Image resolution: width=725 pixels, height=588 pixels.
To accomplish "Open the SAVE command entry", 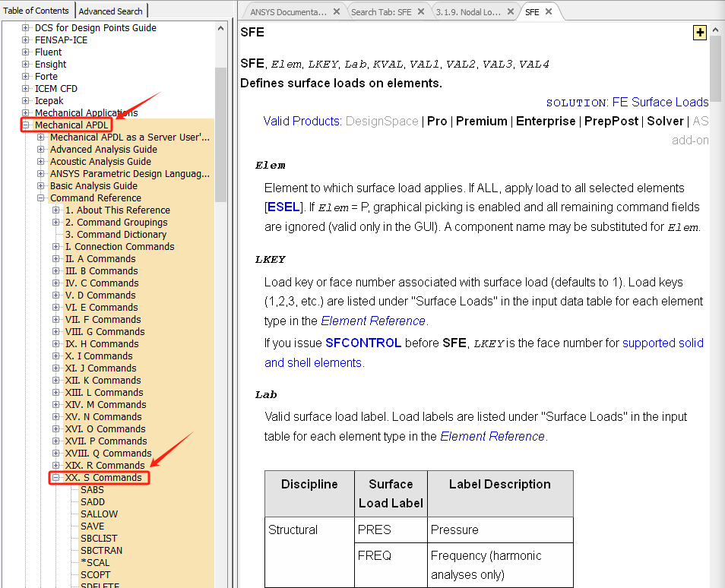I will tap(92, 526).
